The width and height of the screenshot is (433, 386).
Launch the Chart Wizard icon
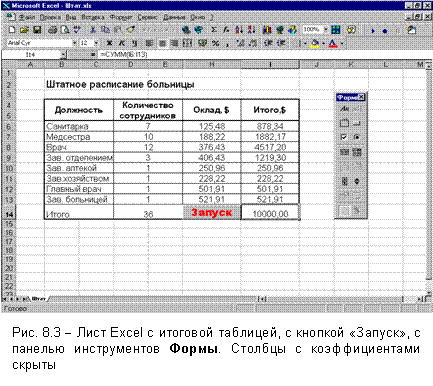(267, 30)
